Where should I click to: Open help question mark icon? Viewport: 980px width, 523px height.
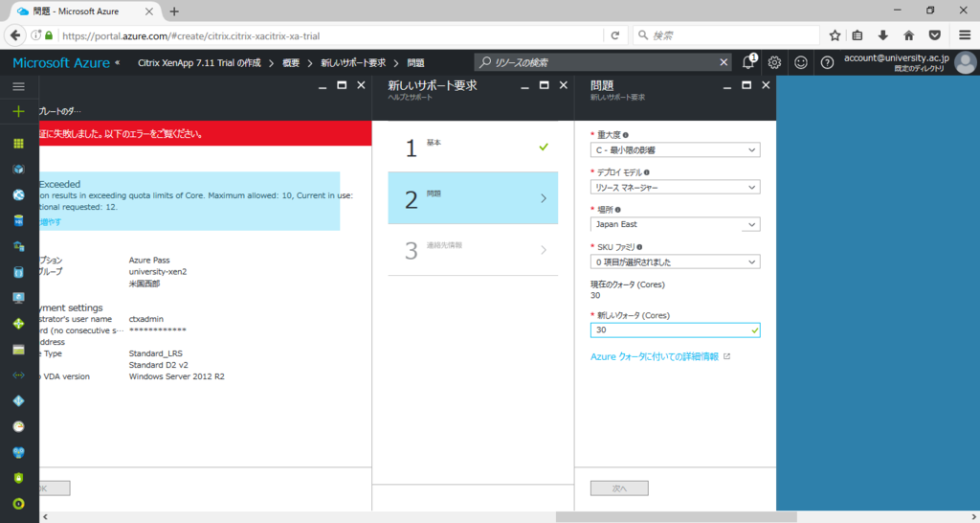(827, 62)
